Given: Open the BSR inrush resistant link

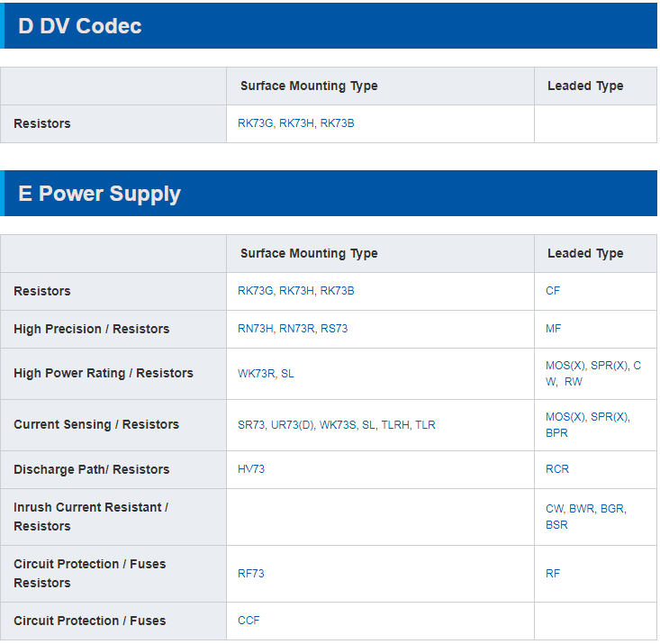Looking at the screenshot, I should 556,525.
